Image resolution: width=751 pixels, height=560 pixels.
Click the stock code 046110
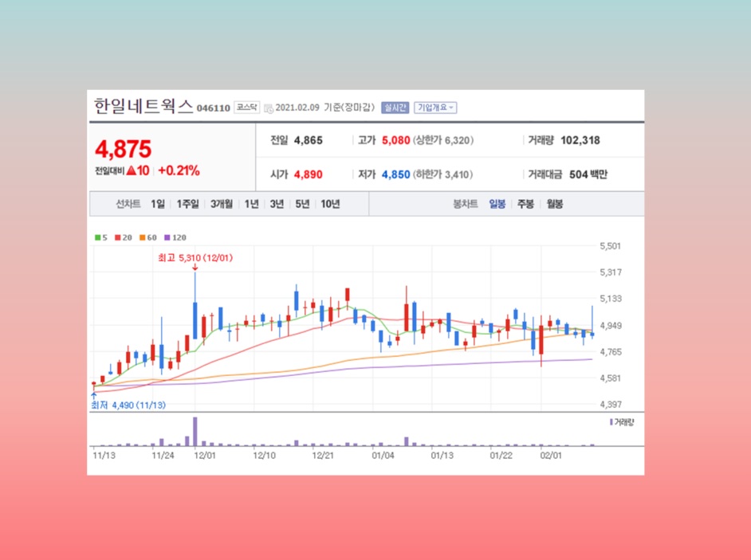(213, 108)
